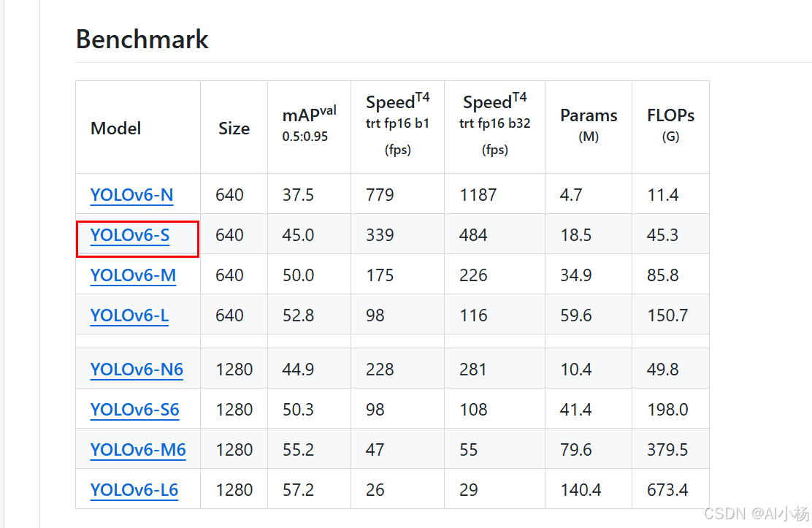Open the YOLOv6-N model link
This screenshot has height=528, width=812.
click(131, 195)
